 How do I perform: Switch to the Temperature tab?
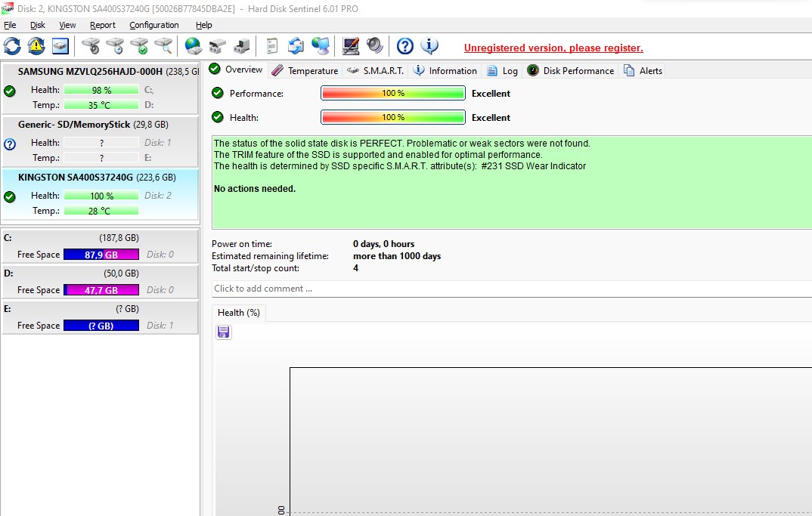(x=305, y=70)
